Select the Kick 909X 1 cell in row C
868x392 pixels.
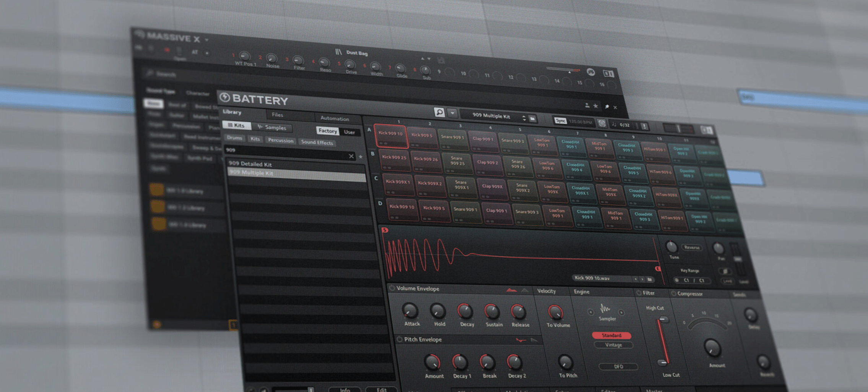tap(398, 184)
